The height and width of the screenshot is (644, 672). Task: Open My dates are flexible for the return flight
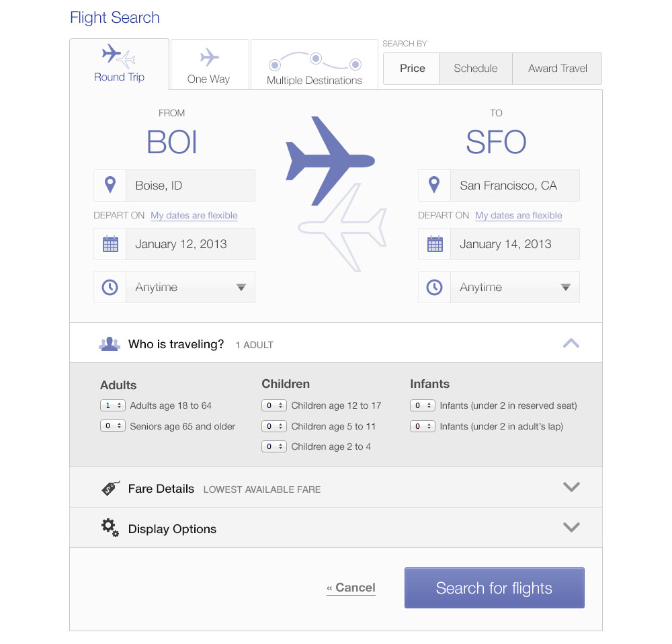(518, 215)
